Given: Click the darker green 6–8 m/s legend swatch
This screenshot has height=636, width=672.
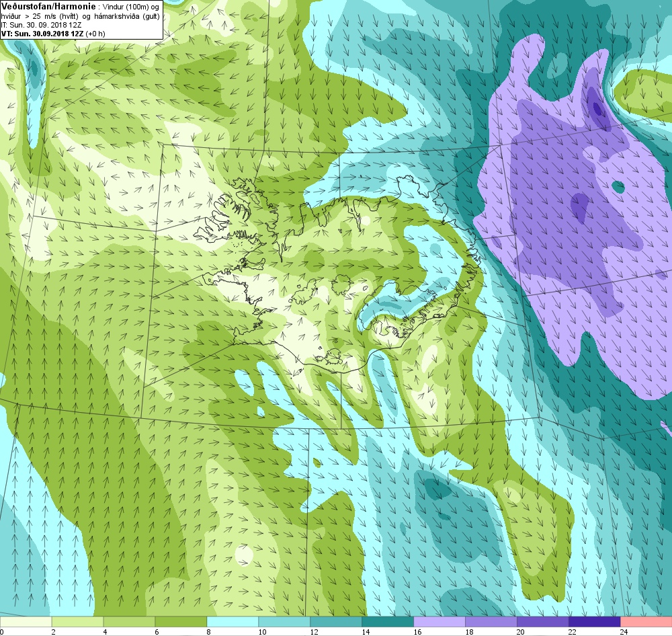Looking at the screenshot, I should click(x=181, y=622).
